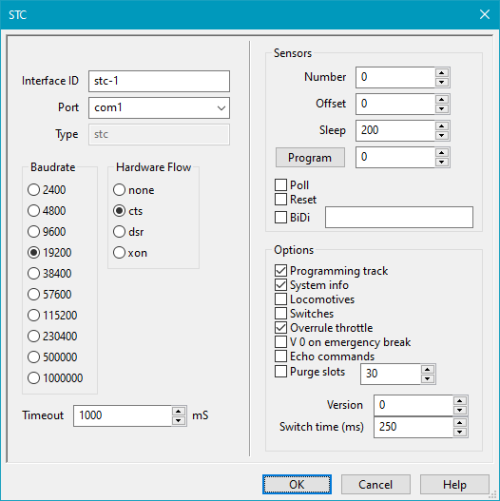The image size is (500, 501).
Task: Open Help for STC dialog
Action: click(455, 484)
